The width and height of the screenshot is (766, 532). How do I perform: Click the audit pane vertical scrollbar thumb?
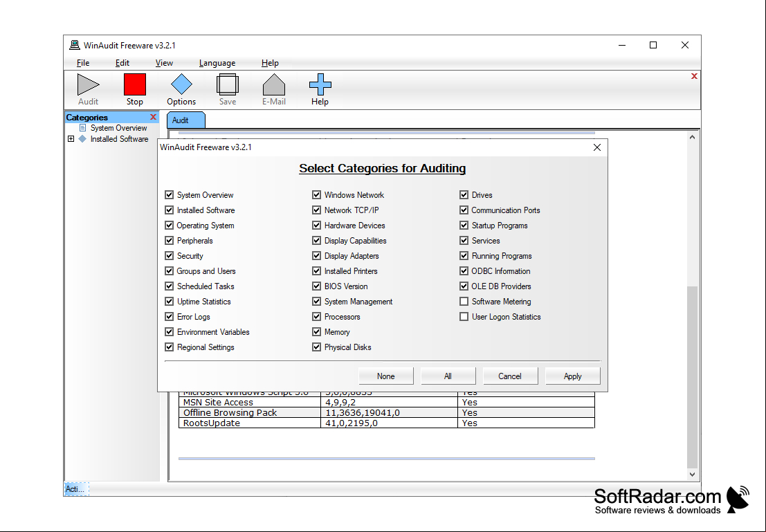point(692,377)
